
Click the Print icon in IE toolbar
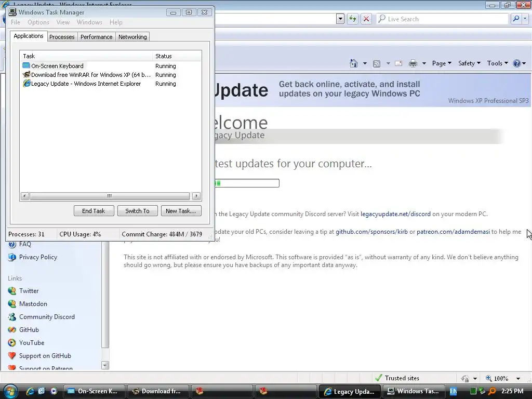click(x=413, y=63)
